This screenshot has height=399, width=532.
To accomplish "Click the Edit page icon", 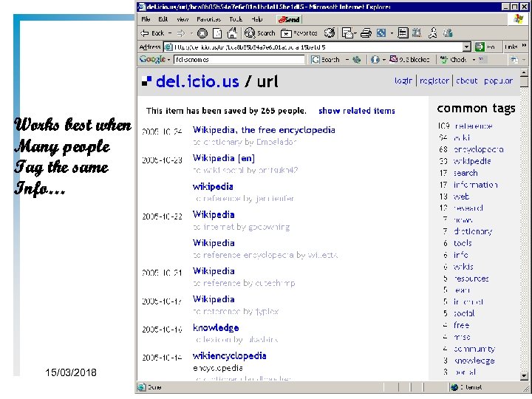I will coord(381,33).
